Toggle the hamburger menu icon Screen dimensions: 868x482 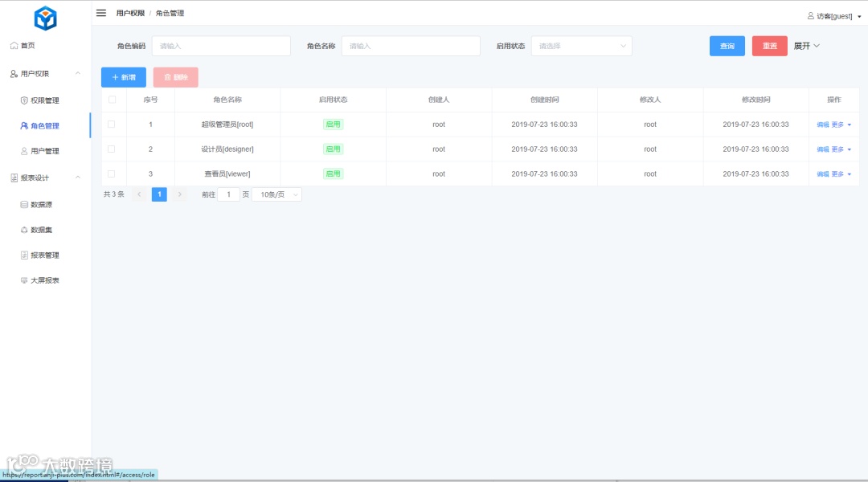click(100, 13)
